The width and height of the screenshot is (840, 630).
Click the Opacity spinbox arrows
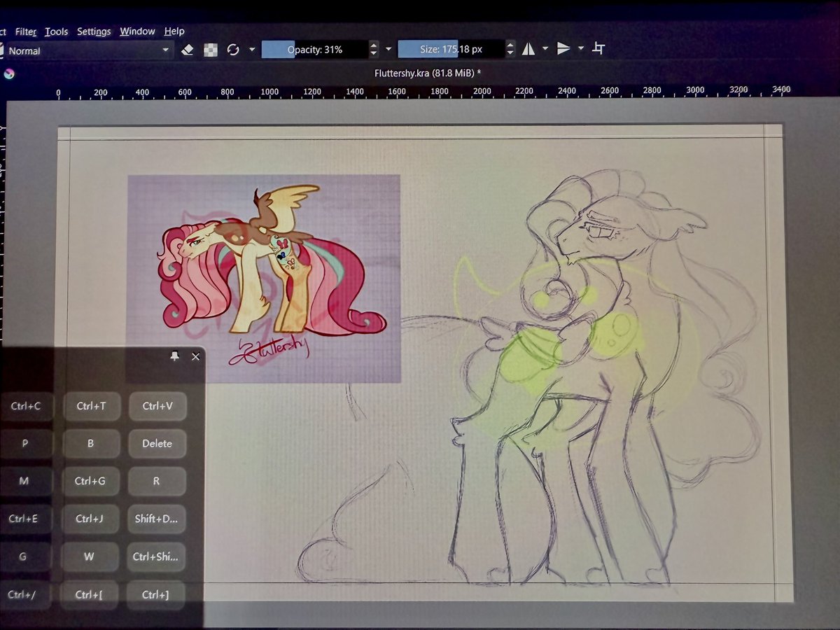(x=374, y=50)
